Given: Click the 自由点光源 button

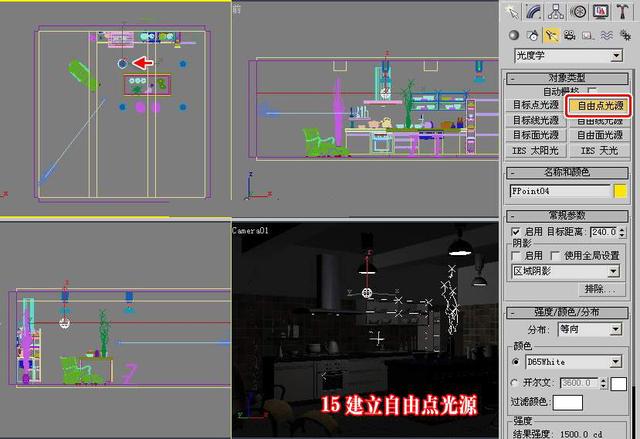Looking at the screenshot, I should (600, 105).
